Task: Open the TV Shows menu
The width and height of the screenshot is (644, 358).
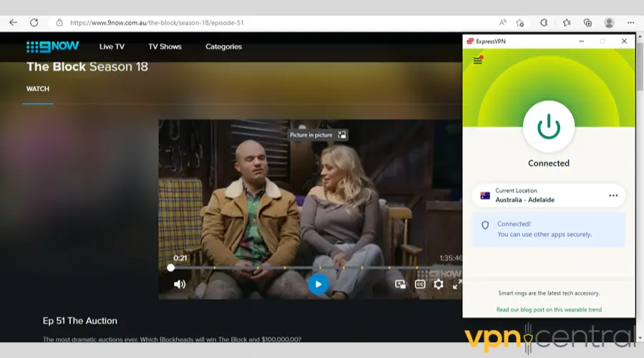Action: [165, 47]
